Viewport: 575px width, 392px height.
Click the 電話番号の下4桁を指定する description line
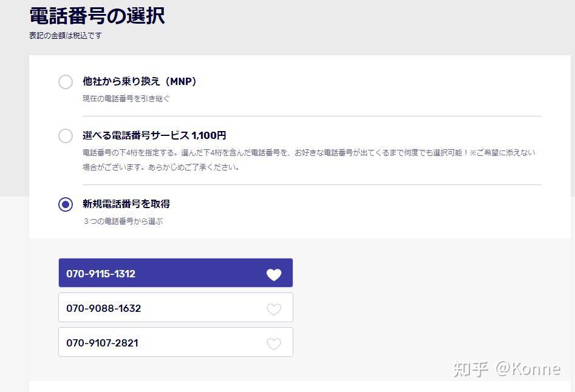308,153
